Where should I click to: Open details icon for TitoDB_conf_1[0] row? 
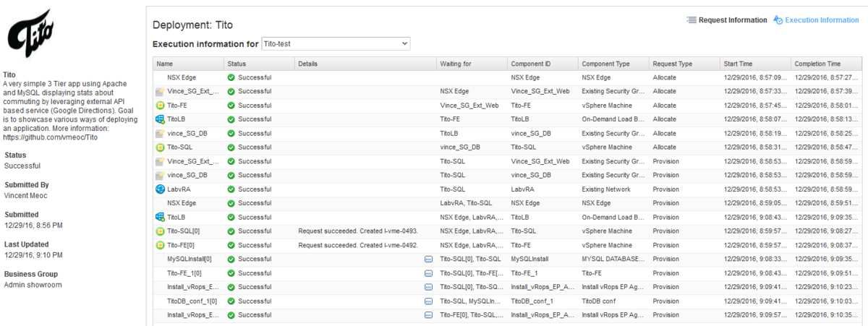pyautogui.click(x=428, y=301)
